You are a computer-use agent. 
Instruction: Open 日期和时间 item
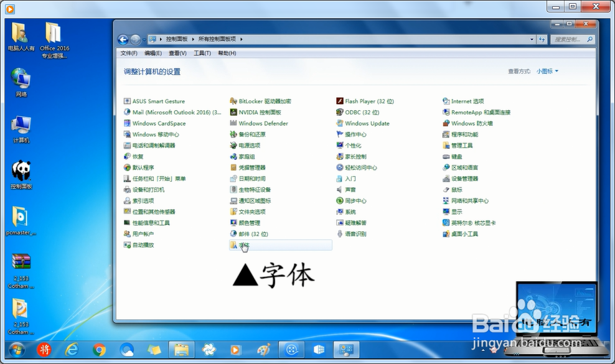tap(248, 179)
